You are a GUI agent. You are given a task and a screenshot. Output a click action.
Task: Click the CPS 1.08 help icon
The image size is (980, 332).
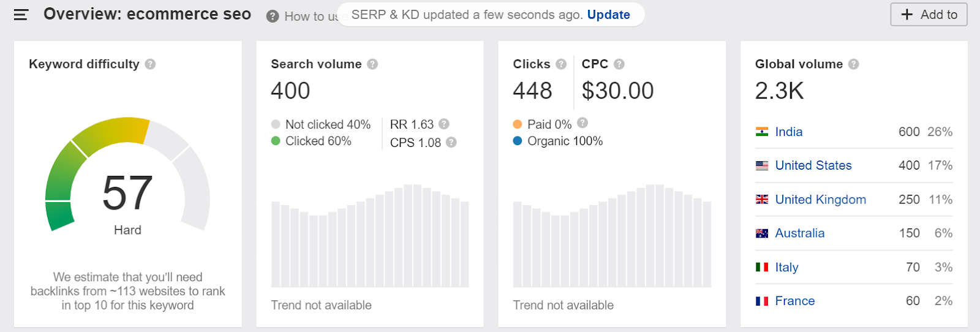click(x=451, y=142)
